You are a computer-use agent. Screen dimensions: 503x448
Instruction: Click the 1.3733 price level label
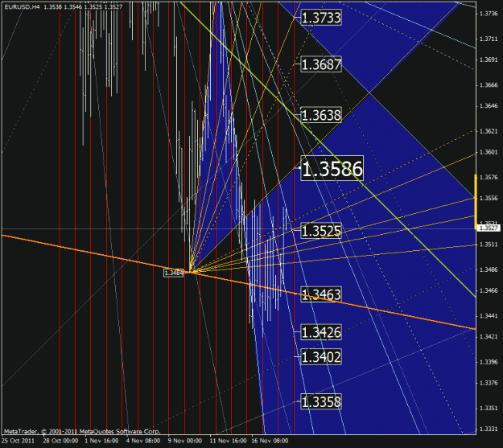tap(321, 18)
